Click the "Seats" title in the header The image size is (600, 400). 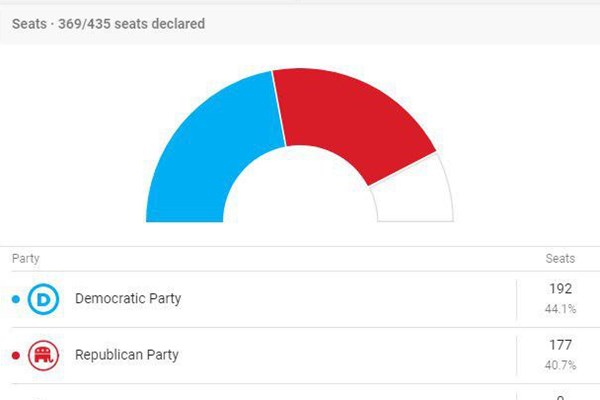28,23
